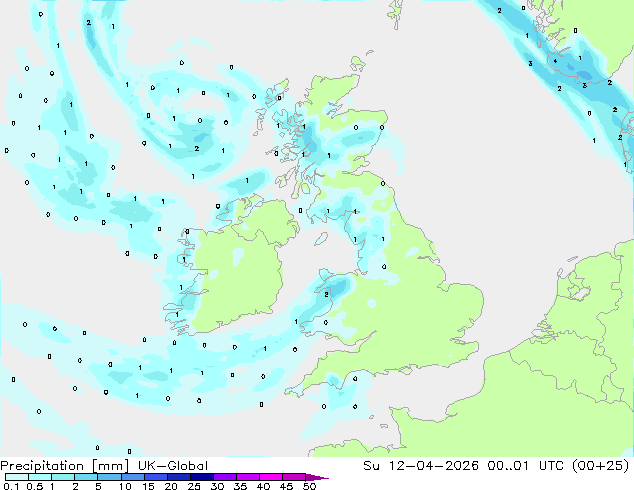Click the 25–30 mm dark navy legend box

(201, 477)
